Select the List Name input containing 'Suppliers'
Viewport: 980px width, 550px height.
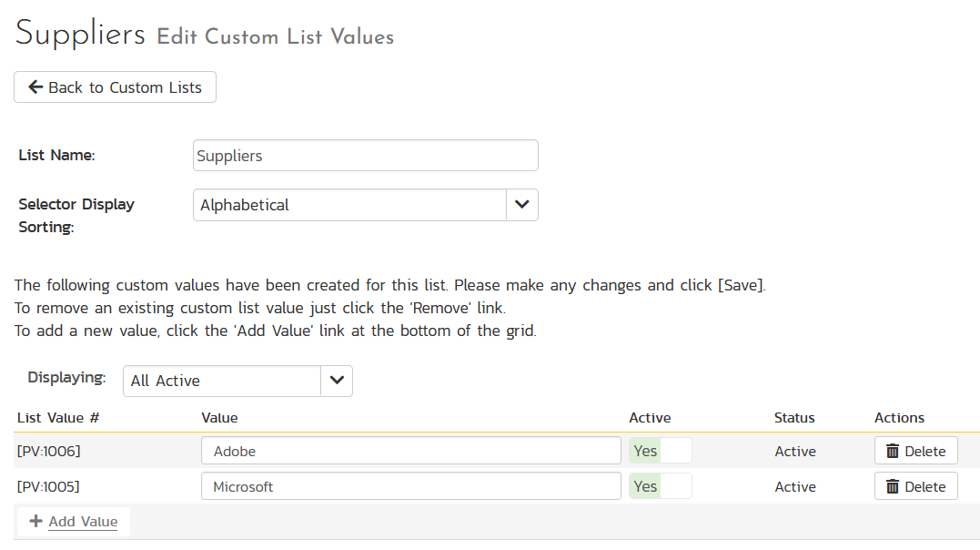coord(364,155)
